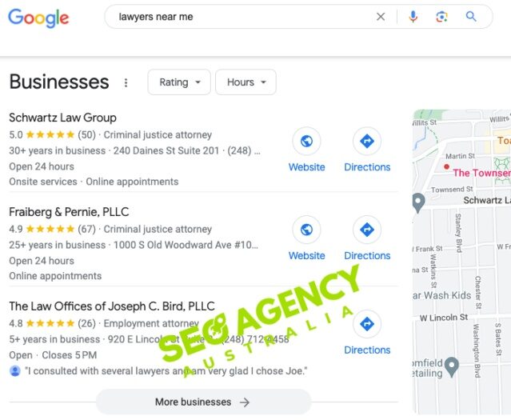Get directions to Joseph C. Bird offices
511x420 pixels.
click(367, 324)
